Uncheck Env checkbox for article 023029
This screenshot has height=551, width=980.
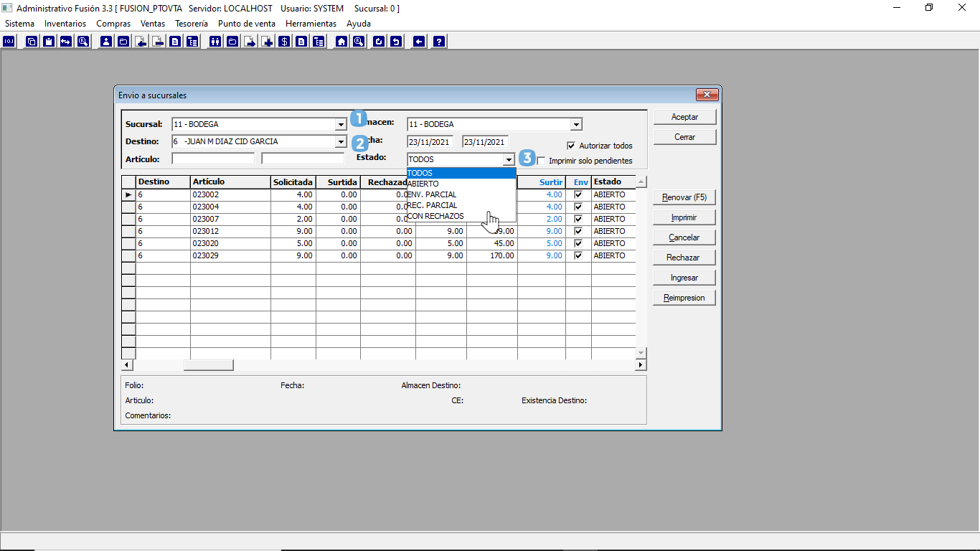[578, 255]
